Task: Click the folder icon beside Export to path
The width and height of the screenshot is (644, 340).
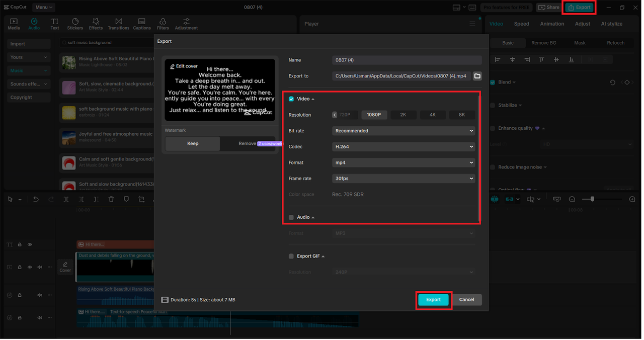Action: [477, 76]
